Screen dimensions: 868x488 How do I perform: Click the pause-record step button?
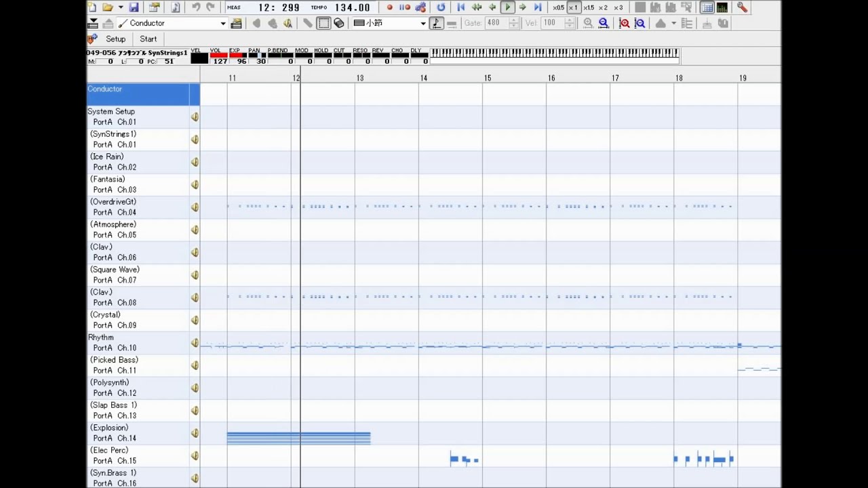pos(404,7)
